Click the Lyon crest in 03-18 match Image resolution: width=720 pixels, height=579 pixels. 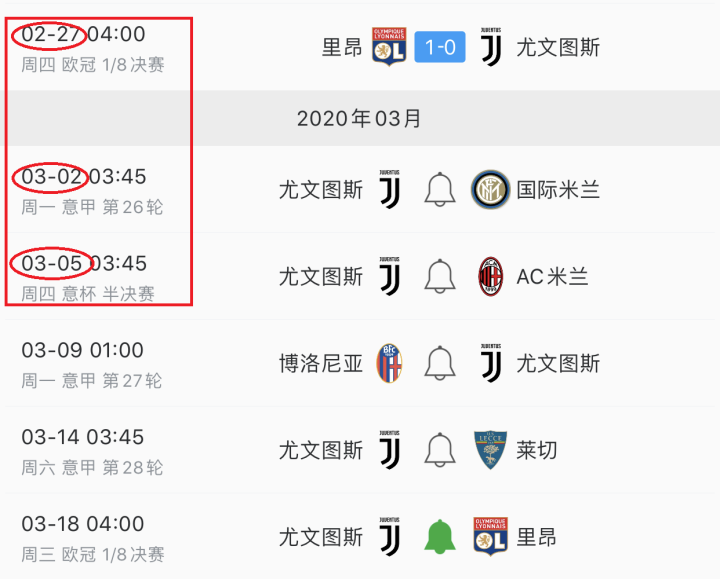click(490, 538)
